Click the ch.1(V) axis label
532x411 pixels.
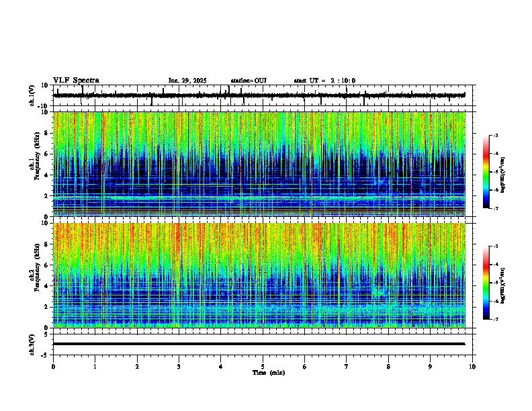pos(32,95)
